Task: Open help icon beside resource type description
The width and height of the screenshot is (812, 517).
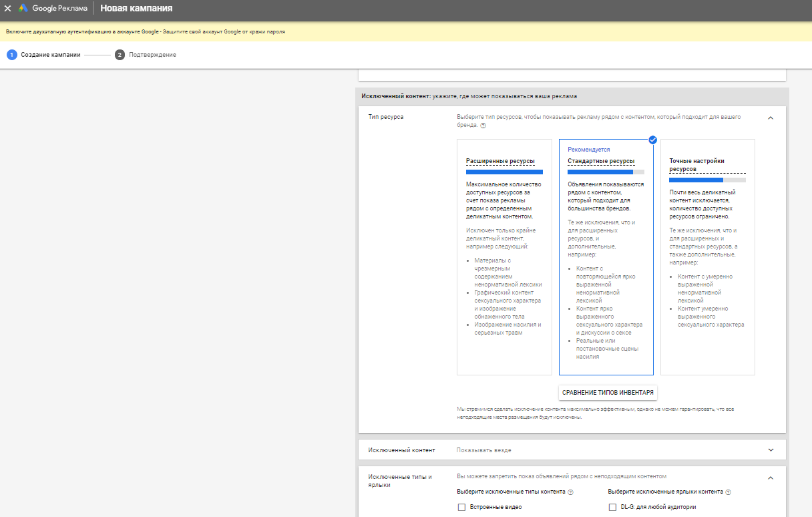Action: click(483, 126)
